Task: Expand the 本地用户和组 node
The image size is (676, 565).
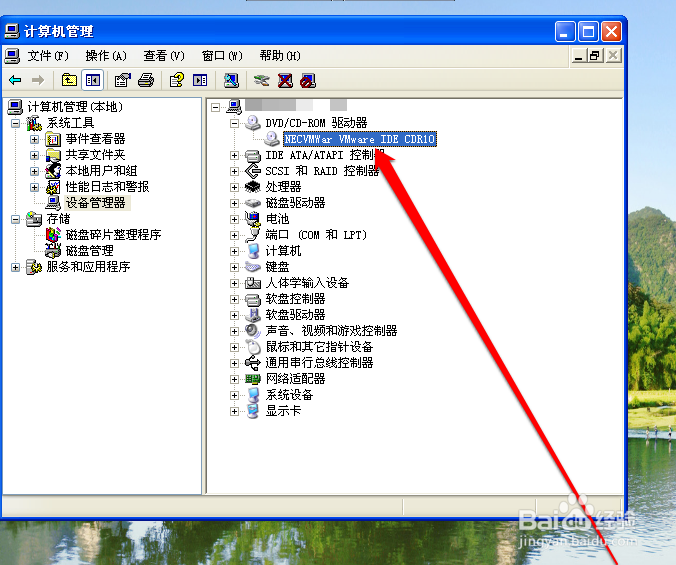Action: pos(34,171)
